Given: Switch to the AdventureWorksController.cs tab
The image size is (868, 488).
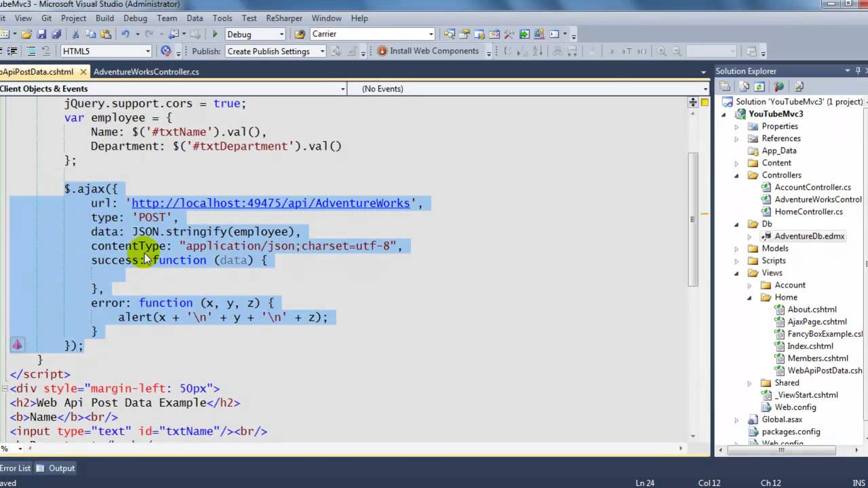Looking at the screenshot, I should point(146,72).
